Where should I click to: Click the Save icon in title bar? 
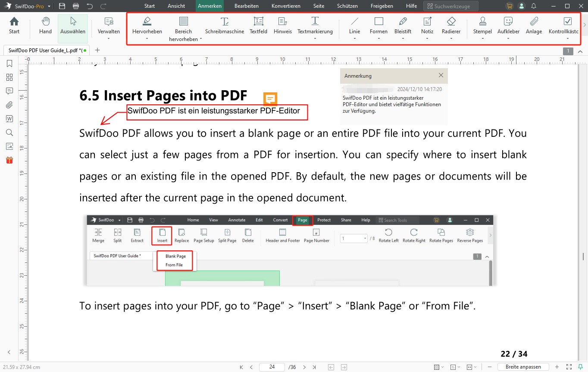click(62, 6)
